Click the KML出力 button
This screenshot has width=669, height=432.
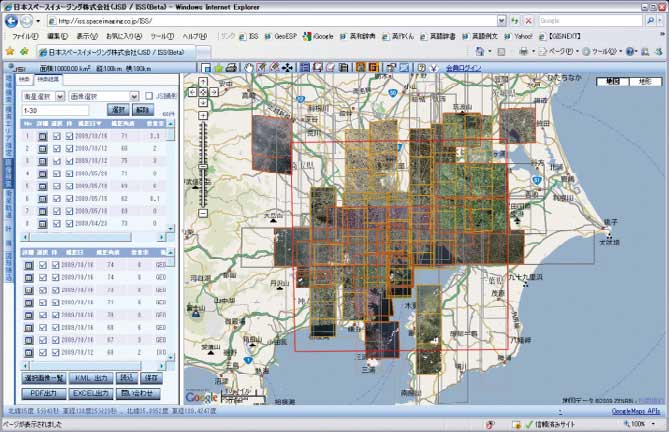click(93, 379)
